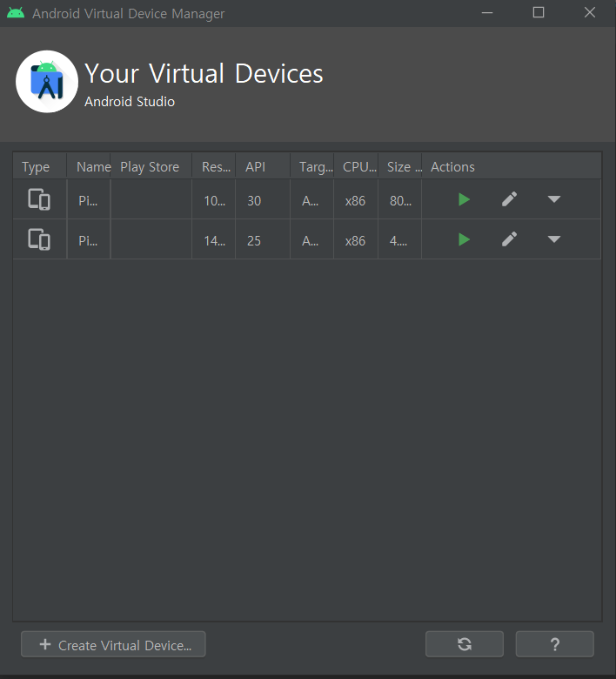
Task: Click Create Virtual Device button
Action: (113, 644)
